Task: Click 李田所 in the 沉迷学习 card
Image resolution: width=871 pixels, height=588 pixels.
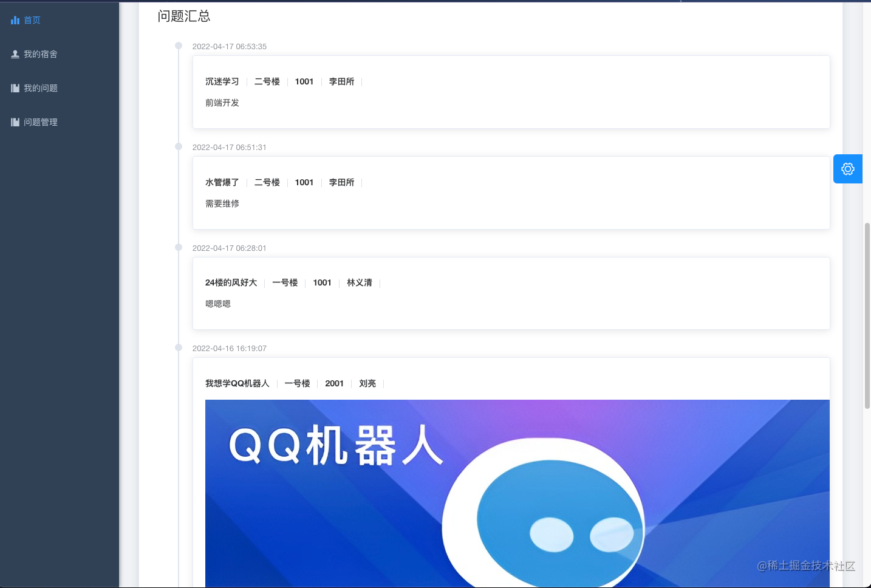Action: [x=342, y=81]
